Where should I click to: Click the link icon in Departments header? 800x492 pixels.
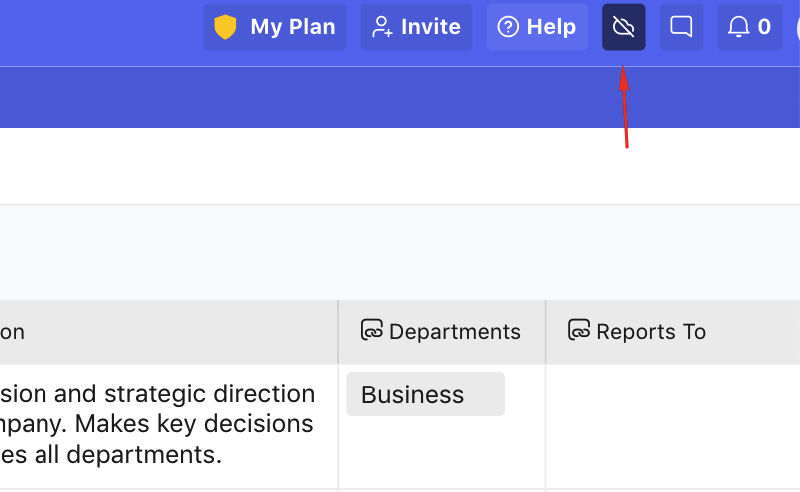point(372,331)
